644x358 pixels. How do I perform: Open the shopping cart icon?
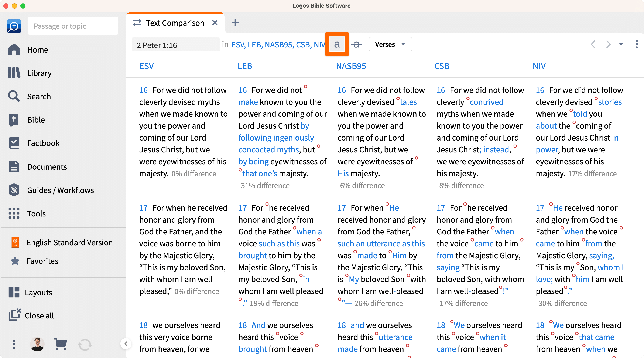[61, 344]
